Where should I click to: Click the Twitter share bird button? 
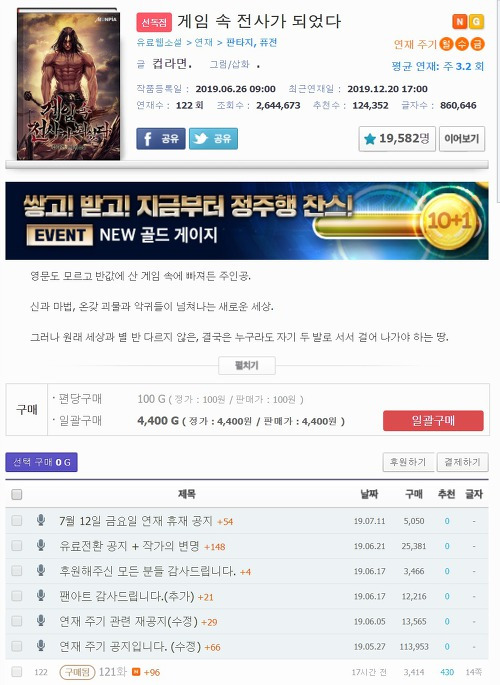click(214, 138)
